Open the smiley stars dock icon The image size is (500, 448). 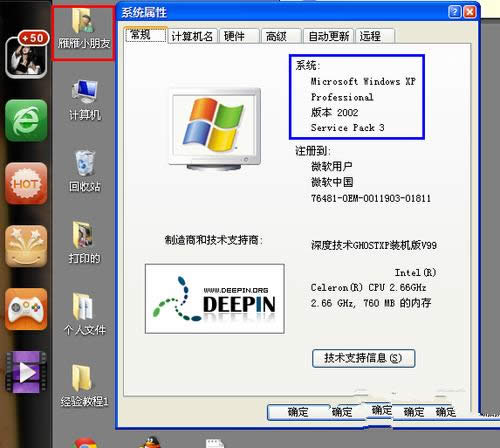click(x=26, y=246)
